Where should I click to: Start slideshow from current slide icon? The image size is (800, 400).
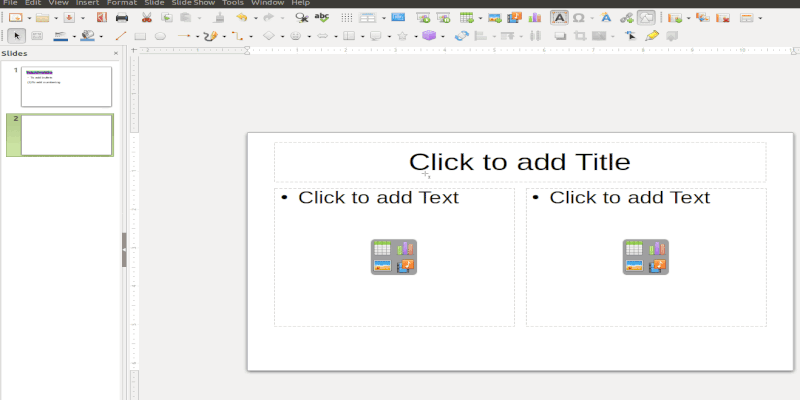(x=443, y=18)
